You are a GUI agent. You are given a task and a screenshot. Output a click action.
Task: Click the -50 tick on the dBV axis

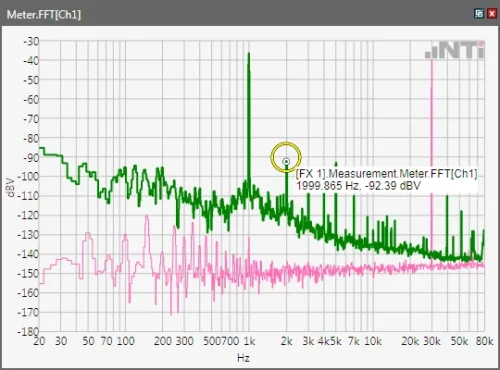tap(31, 80)
